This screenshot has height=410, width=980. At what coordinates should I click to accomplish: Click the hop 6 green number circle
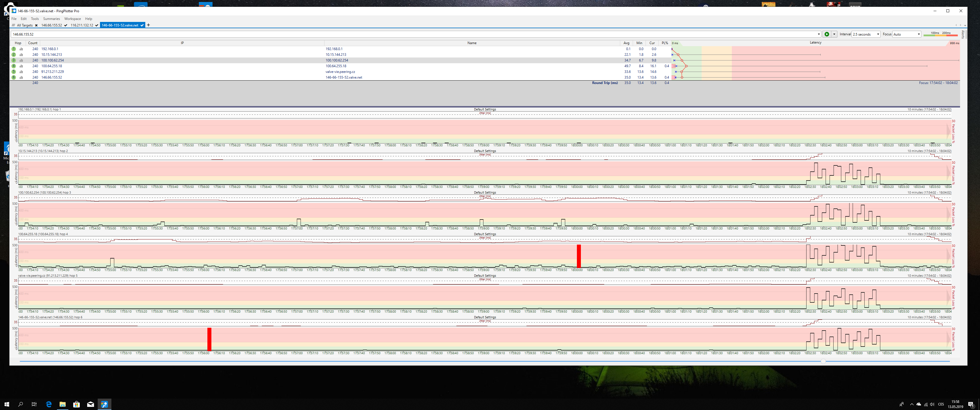14,78
